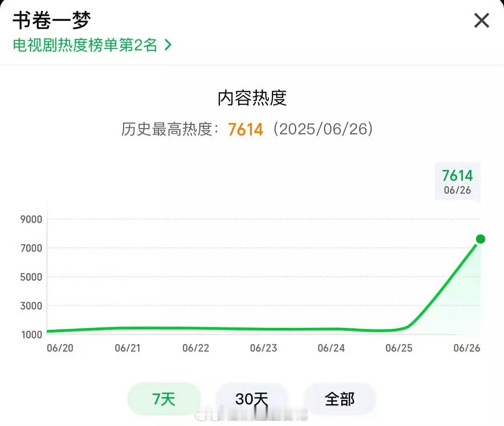Tap the 7000 y-axis label
This screenshot has height=426, width=504.
(x=31, y=248)
